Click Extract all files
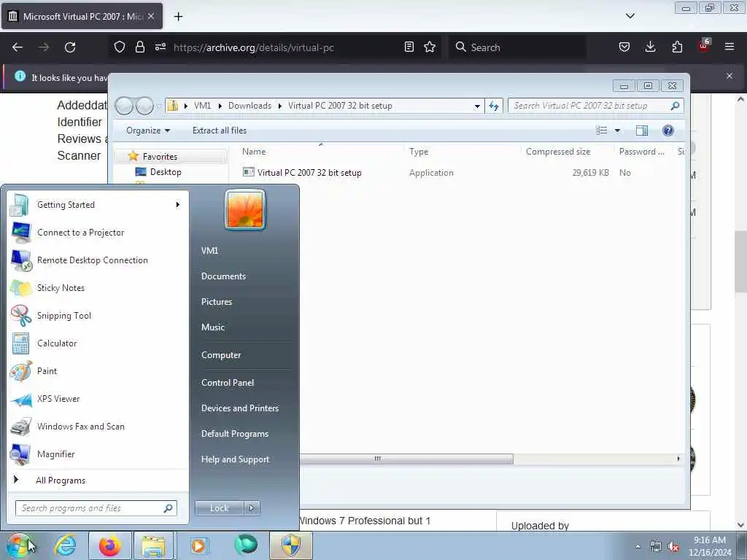Screen dimensions: 747x560 pos(220,131)
